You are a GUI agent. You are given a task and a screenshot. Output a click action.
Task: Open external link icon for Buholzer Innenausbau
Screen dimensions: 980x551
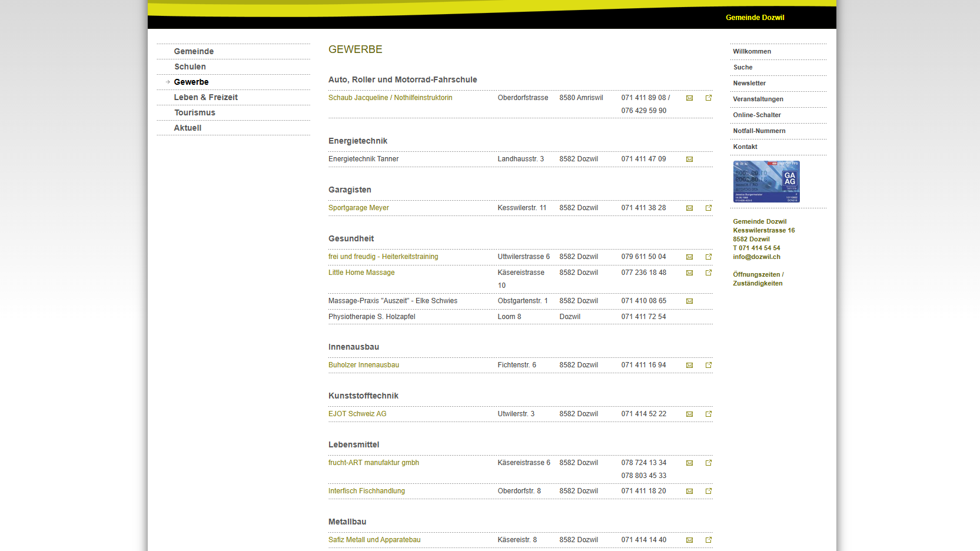[709, 365]
